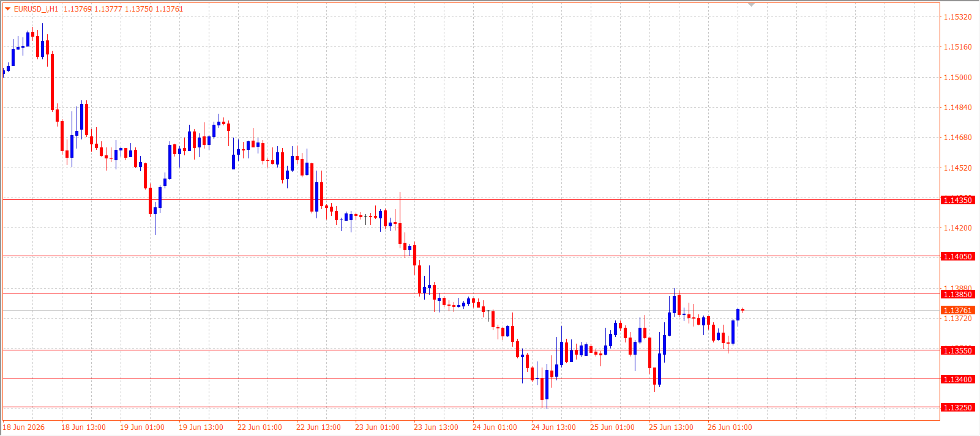Click the 25 Jun 13:00 time label

[671, 427]
